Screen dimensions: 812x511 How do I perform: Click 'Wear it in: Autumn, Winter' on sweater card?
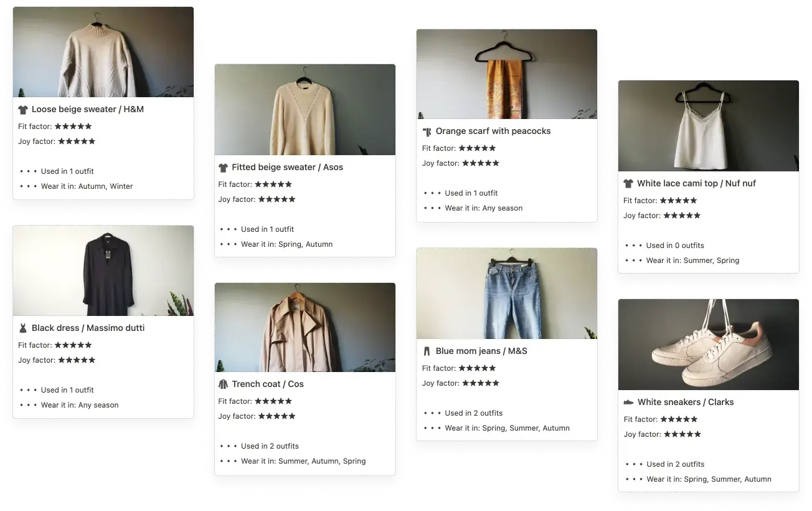coord(87,186)
